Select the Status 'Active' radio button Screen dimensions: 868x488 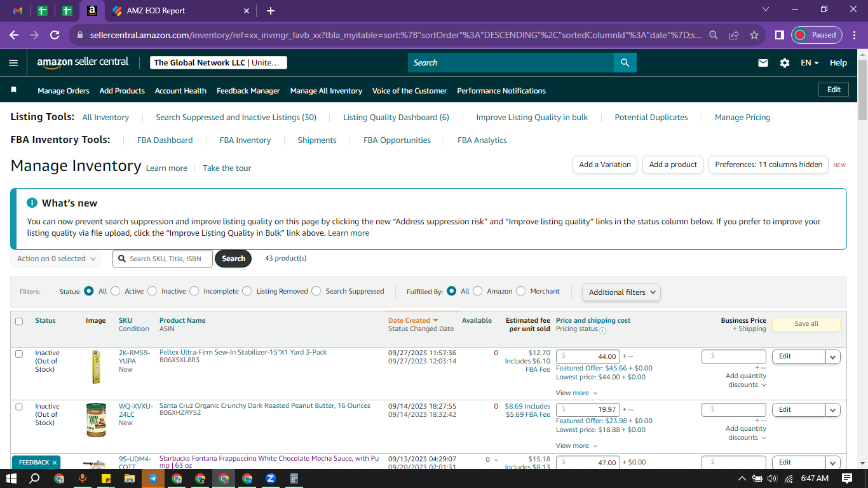(x=116, y=291)
